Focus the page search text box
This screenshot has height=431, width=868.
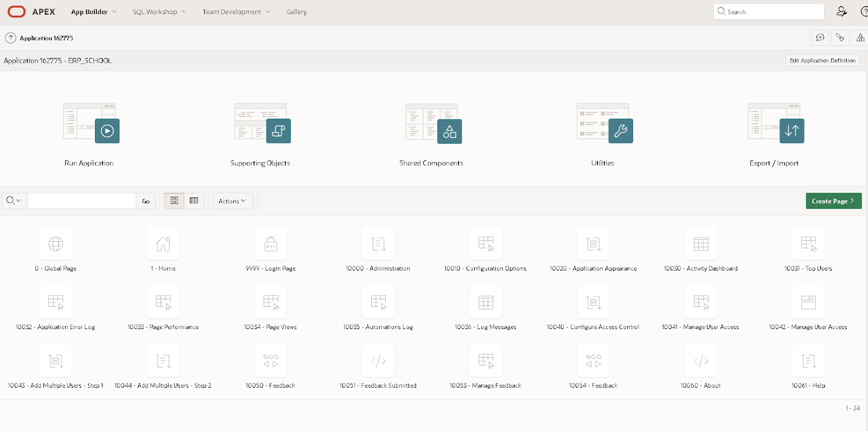pyautogui.click(x=81, y=201)
